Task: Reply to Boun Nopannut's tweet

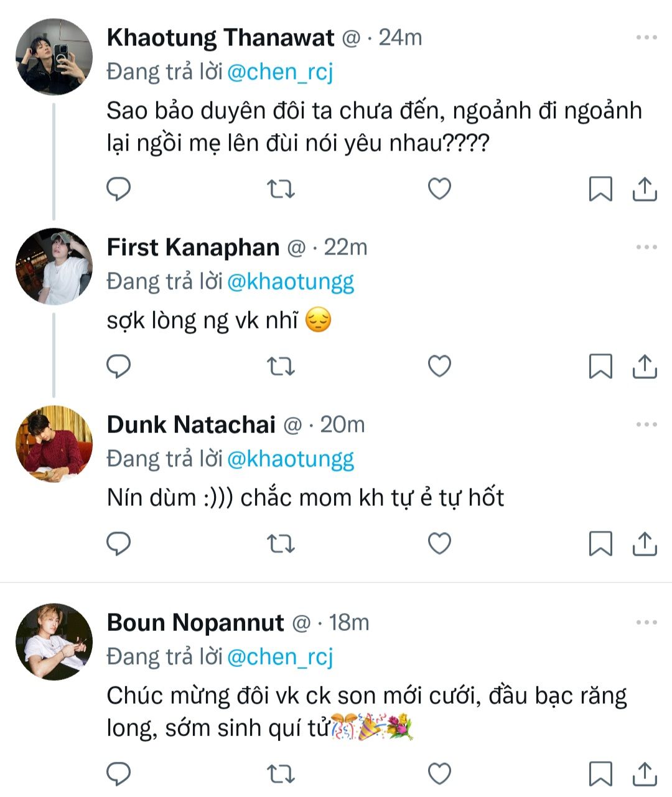Action: tap(118, 773)
